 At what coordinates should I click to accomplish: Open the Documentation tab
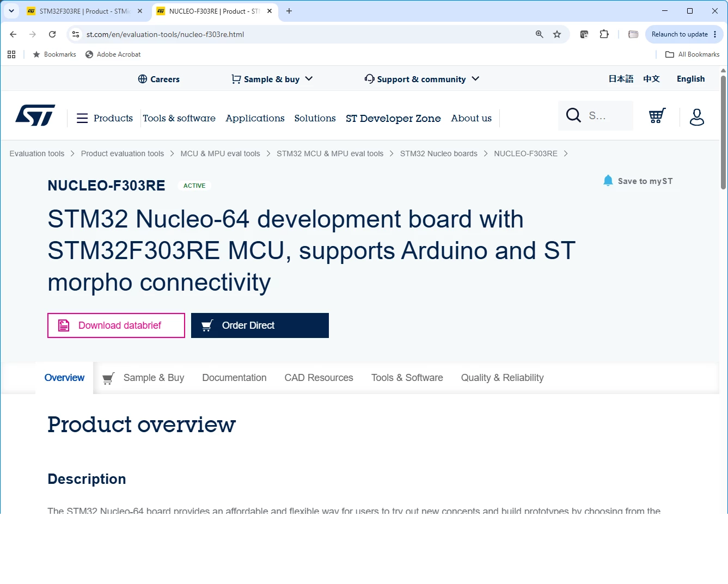pyautogui.click(x=234, y=378)
